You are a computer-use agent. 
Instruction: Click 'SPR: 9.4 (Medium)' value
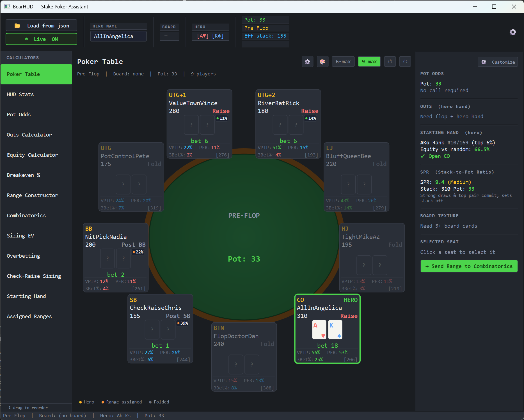click(x=446, y=182)
